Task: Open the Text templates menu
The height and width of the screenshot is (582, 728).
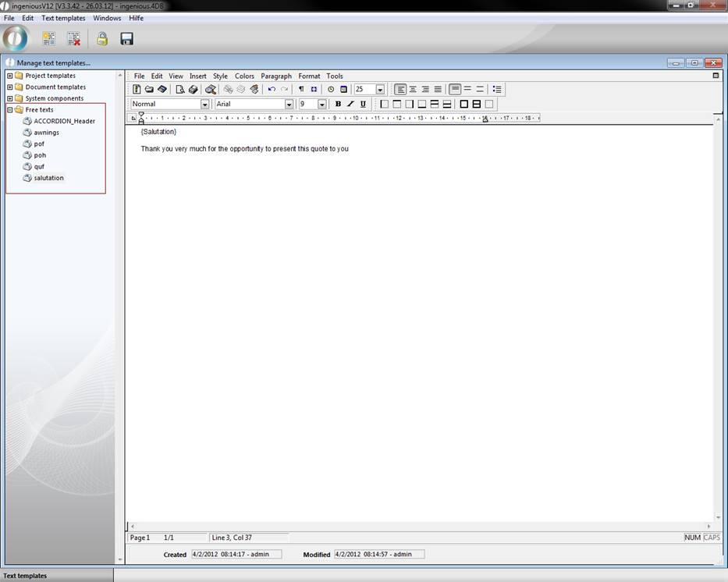Action: 63,18
